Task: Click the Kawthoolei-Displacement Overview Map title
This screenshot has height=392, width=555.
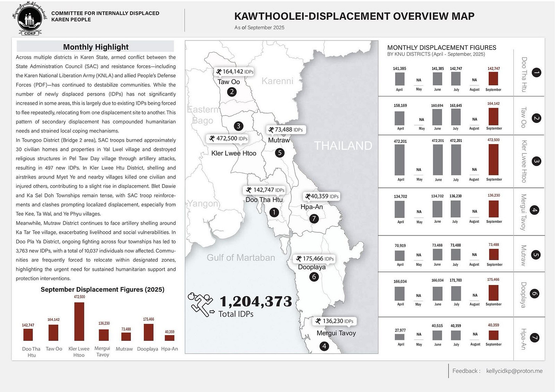Action: [354, 16]
